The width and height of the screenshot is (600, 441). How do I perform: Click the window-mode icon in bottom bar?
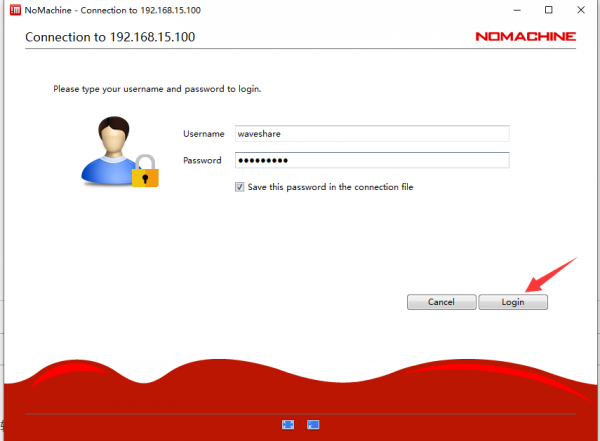click(313, 425)
